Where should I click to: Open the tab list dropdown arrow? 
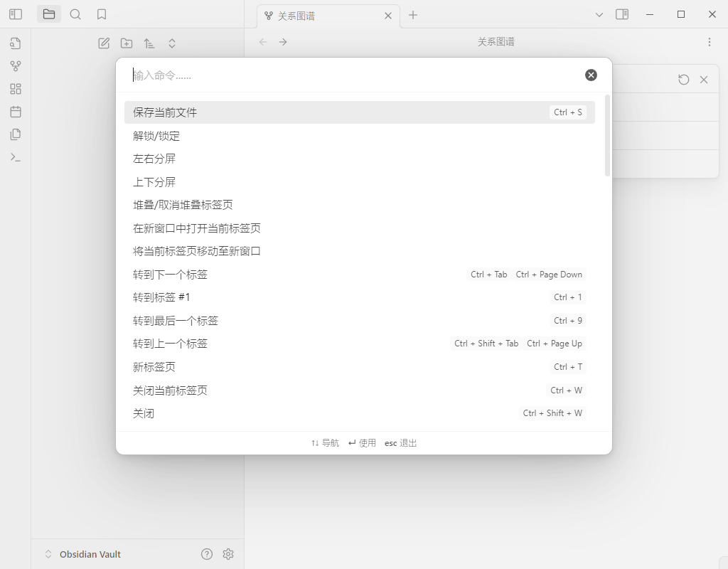coord(599,14)
